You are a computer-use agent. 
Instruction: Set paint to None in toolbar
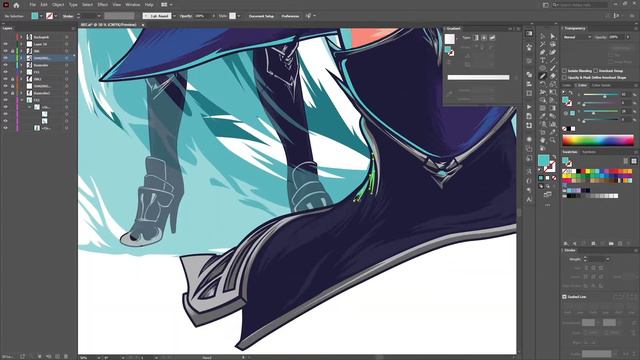click(554, 178)
